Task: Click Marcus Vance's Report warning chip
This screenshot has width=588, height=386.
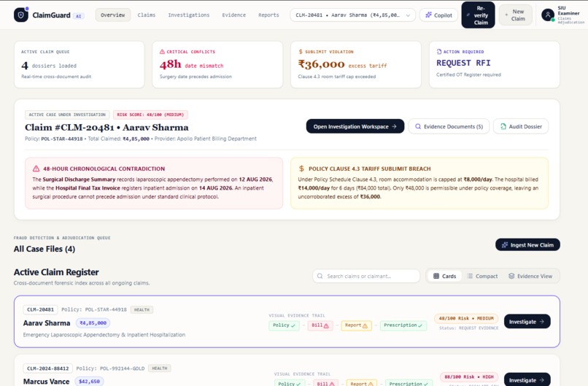Action: 362,383
